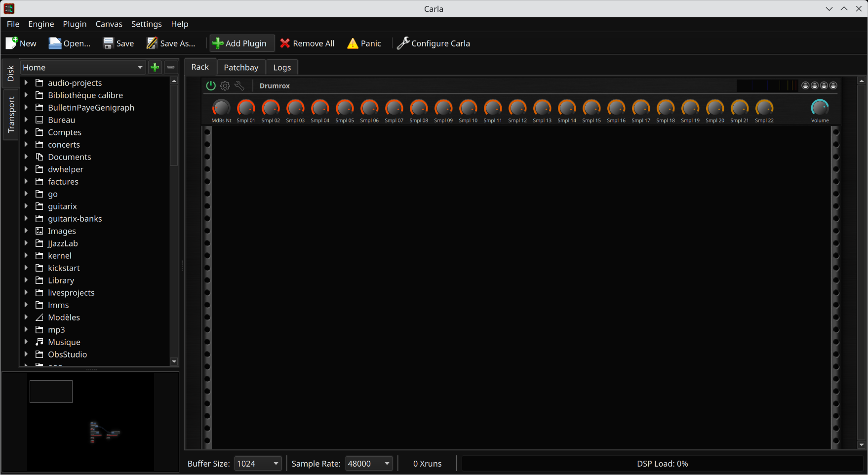
Task: Open the Engine menu
Action: 41,24
